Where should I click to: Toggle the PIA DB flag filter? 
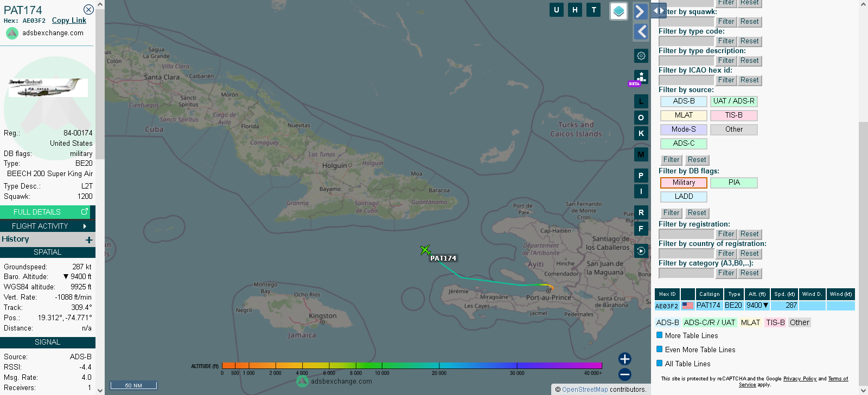[x=733, y=183]
